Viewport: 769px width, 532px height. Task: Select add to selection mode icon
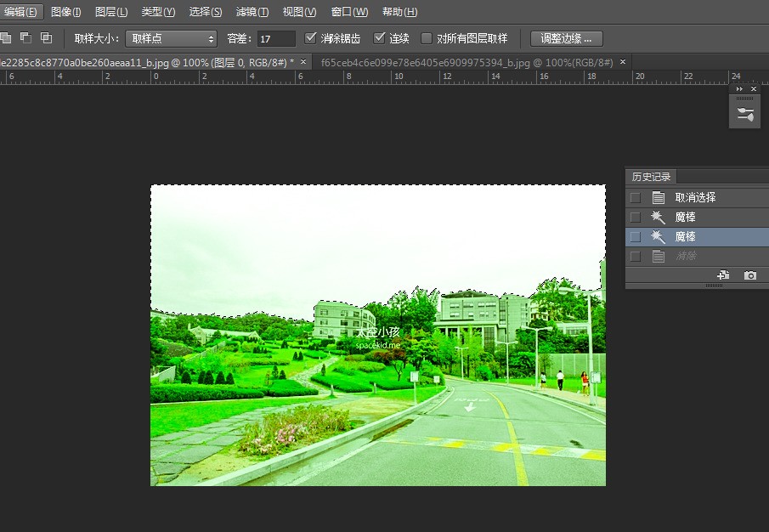point(6,38)
